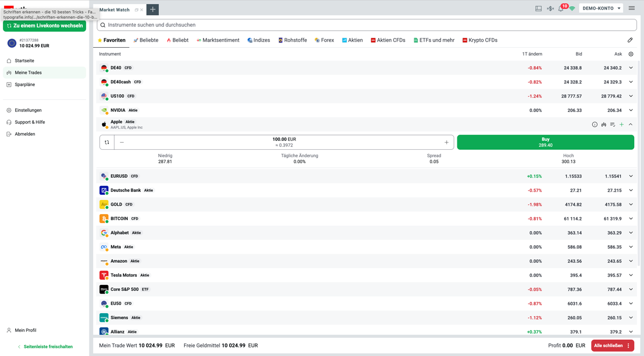Click the NVIDIA logo icon
Screen dimensions: 644x356
[x=104, y=110]
